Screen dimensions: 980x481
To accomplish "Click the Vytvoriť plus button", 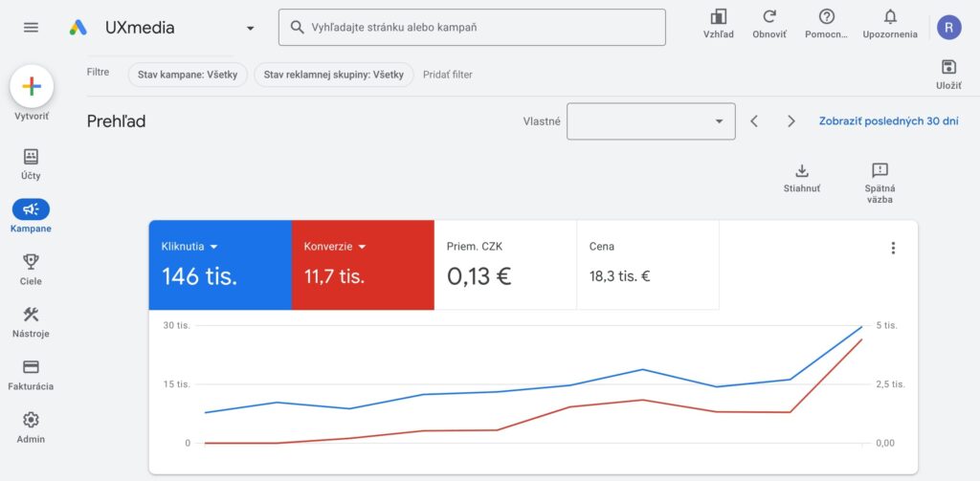I will coord(32,86).
